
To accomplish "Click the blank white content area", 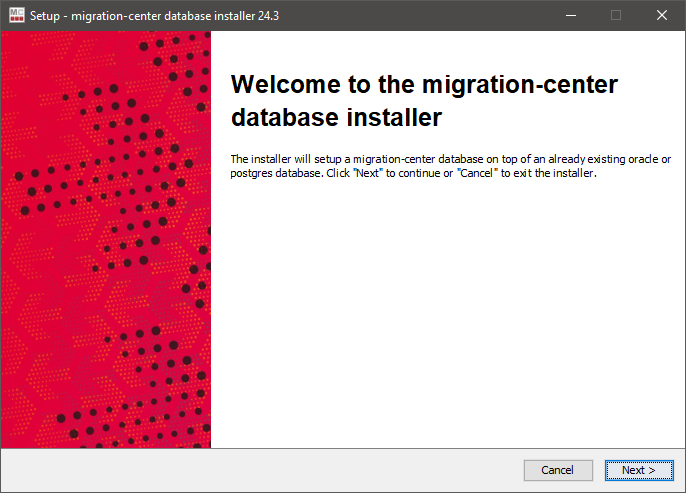I will tap(448, 320).
